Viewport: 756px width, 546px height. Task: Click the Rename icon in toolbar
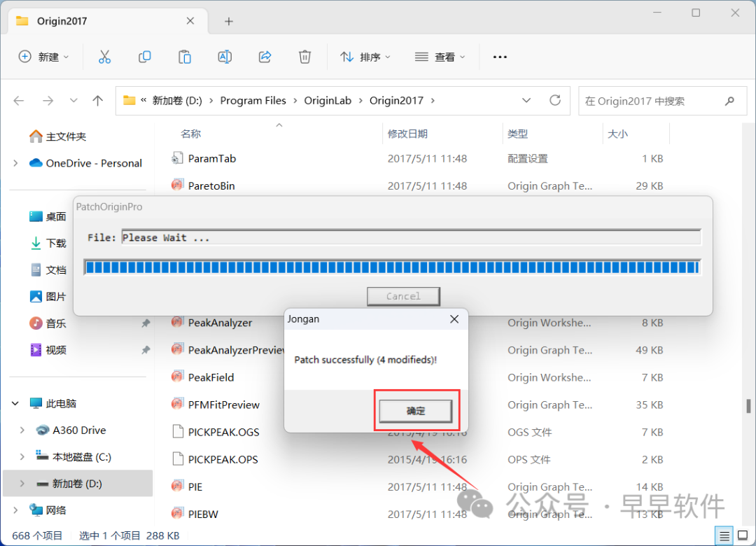pos(225,57)
